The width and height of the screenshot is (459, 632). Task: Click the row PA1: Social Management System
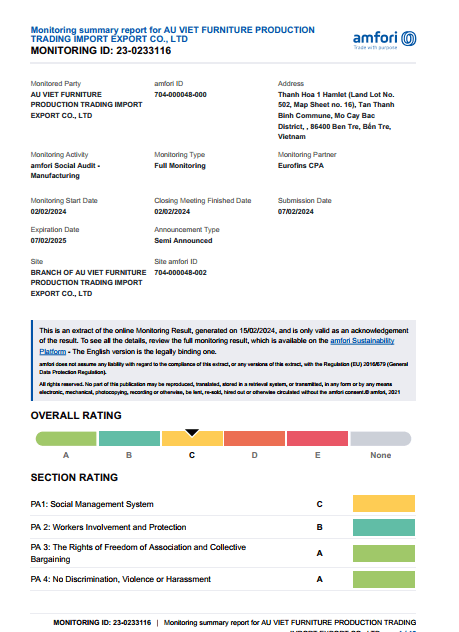[223, 504]
